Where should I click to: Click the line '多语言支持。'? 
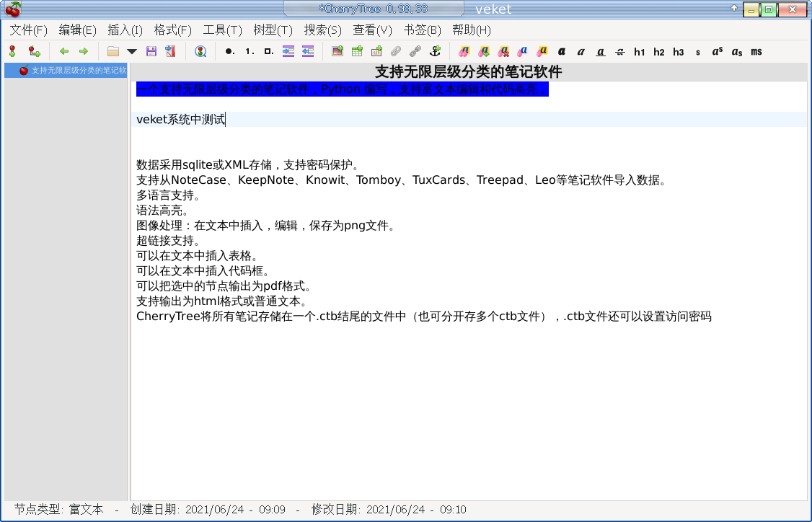pyautogui.click(x=168, y=195)
